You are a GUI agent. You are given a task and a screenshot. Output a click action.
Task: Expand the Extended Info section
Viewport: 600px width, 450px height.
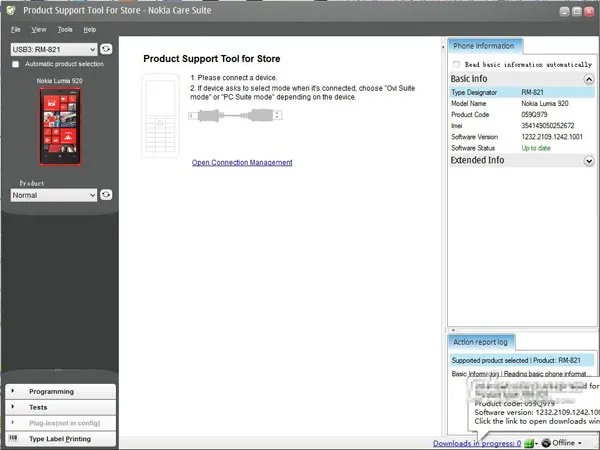[x=588, y=161]
